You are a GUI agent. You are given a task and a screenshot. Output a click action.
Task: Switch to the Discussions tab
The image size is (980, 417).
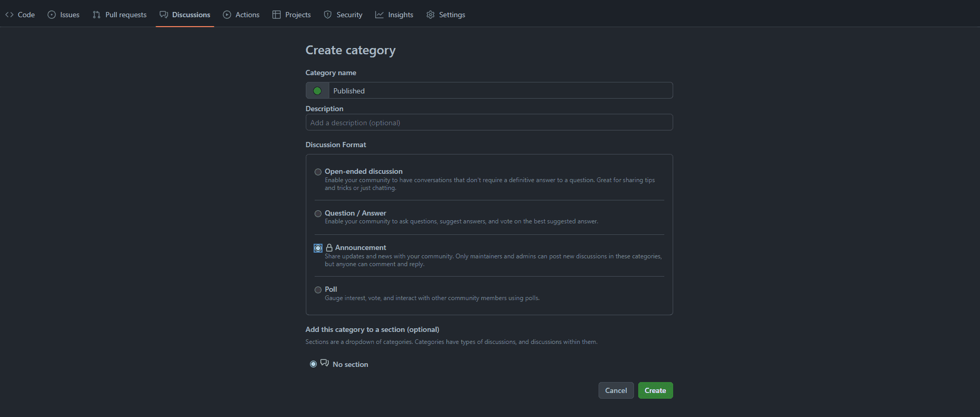point(185,15)
